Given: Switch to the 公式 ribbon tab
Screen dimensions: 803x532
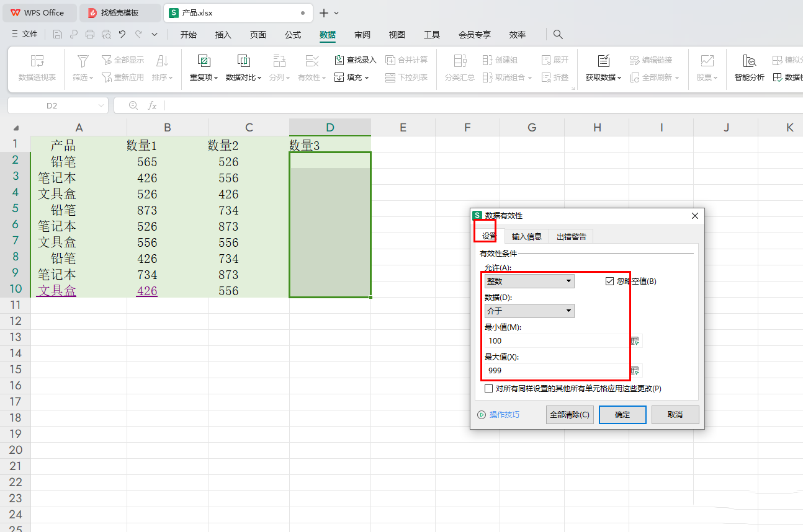Looking at the screenshot, I should coord(293,35).
